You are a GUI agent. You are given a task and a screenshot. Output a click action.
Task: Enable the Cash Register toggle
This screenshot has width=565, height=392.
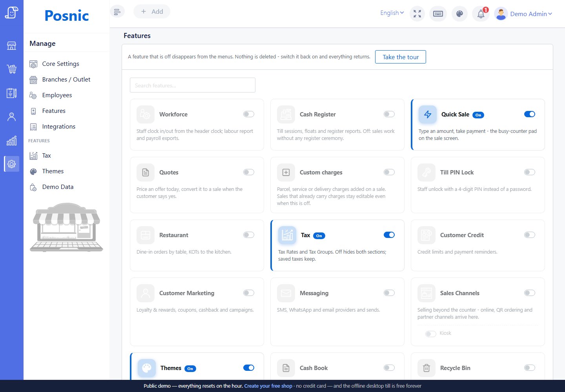pos(389,114)
